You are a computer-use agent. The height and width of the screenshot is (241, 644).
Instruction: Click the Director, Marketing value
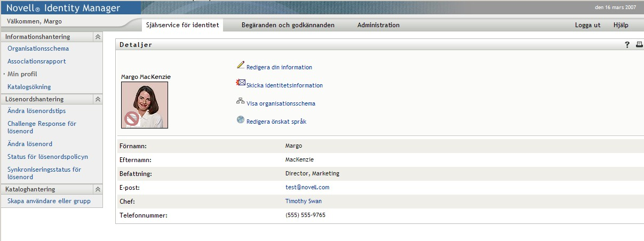(312, 174)
